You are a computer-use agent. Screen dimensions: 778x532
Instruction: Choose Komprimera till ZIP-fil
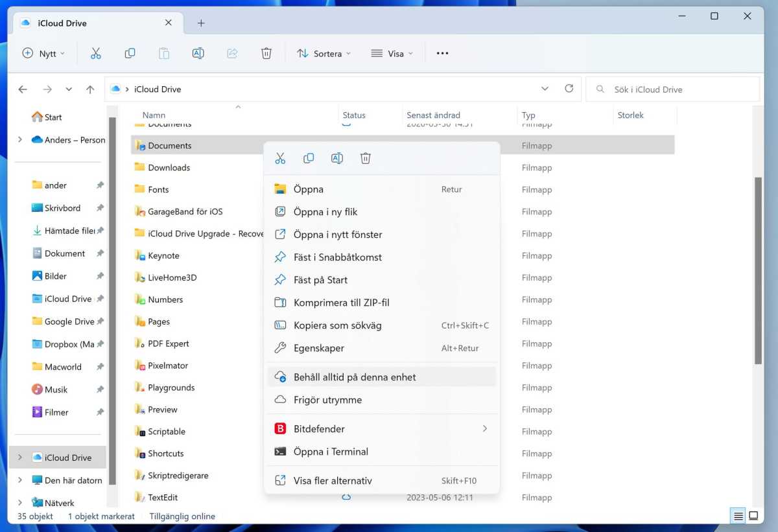[381, 303]
